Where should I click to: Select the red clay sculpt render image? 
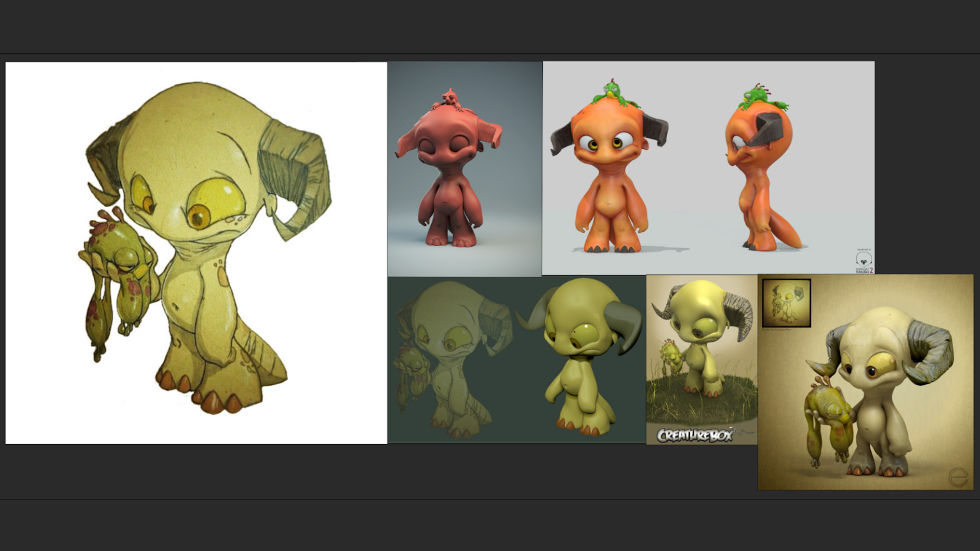464,169
